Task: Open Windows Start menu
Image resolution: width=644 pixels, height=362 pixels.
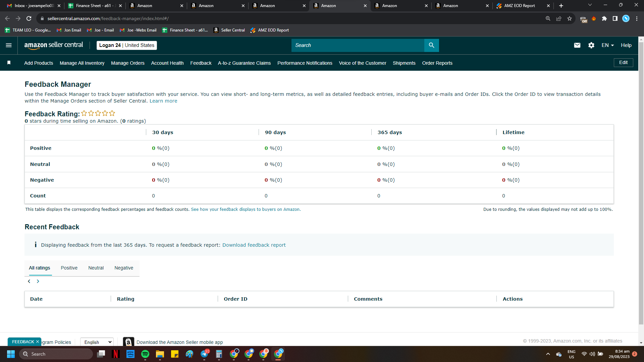Action: click(11, 354)
